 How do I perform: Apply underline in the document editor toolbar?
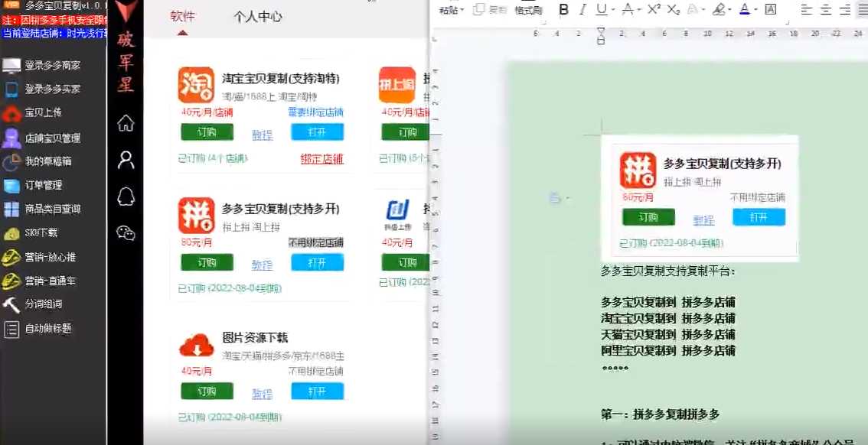[x=601, y=9]
